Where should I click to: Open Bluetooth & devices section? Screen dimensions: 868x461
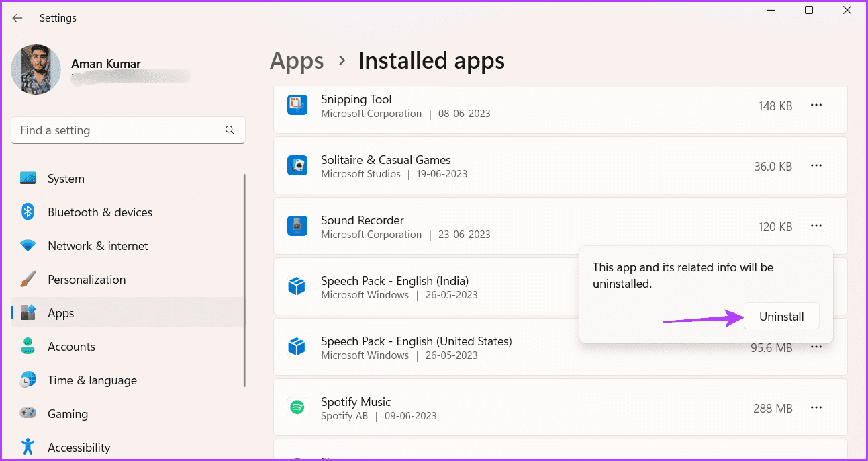[128, 212]
